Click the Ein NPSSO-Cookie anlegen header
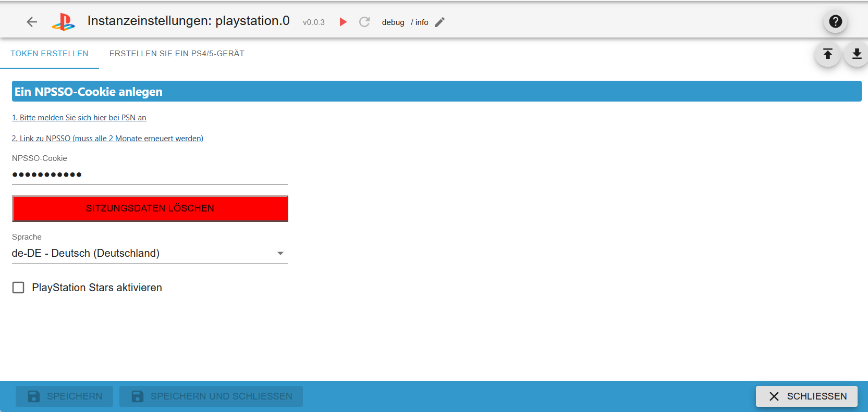The height and width of the screenshot is (412, 868). [x=437, y=92]
